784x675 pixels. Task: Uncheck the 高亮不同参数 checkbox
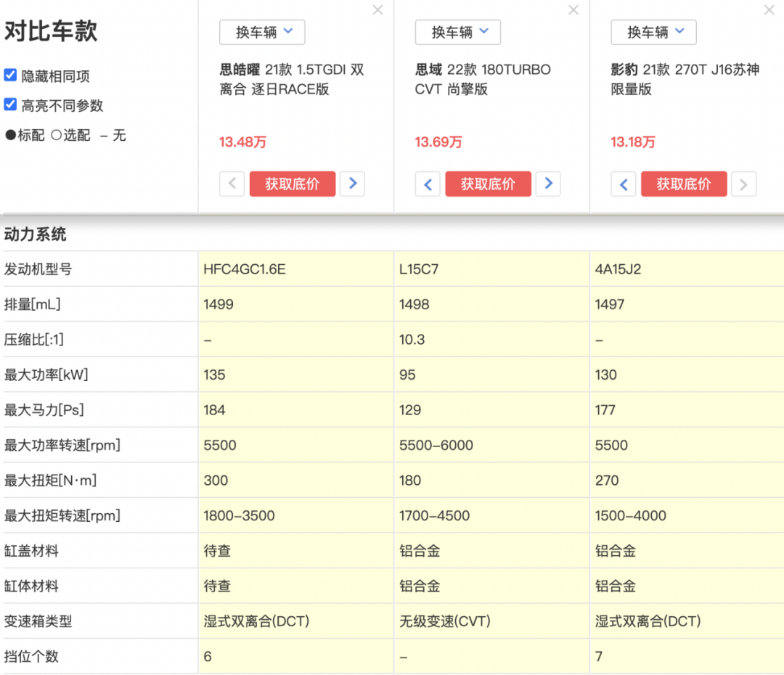(10, 105)
